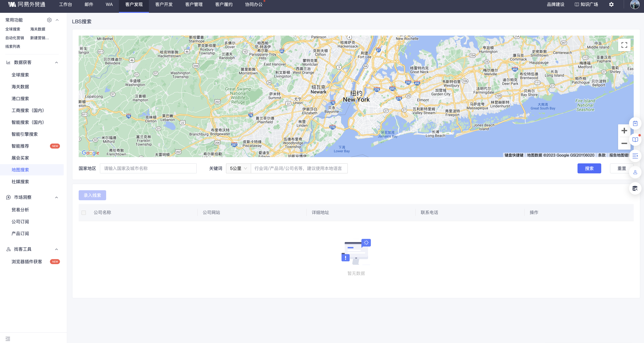This screenshot has height=343, width=644.
Task: Select 地图搜索 in sidebar
Action: click(x=20, y=170)
